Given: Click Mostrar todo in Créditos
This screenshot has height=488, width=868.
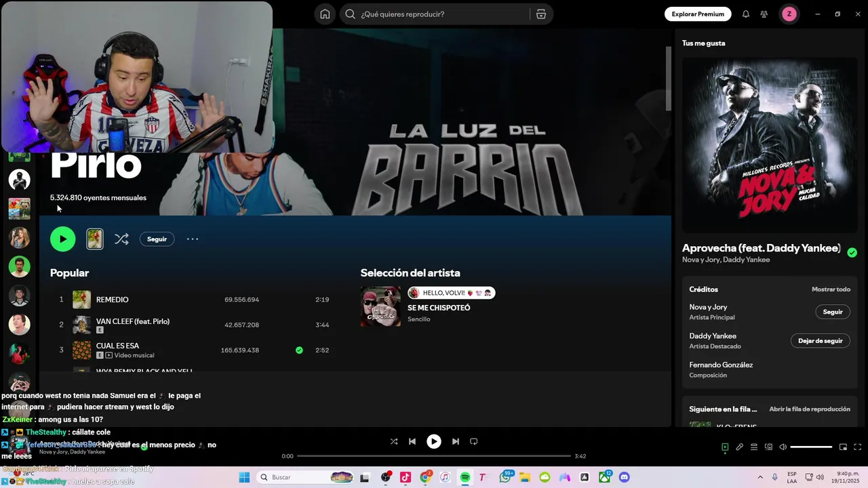Looking at the screenshot, I should [x=831, y=289].
